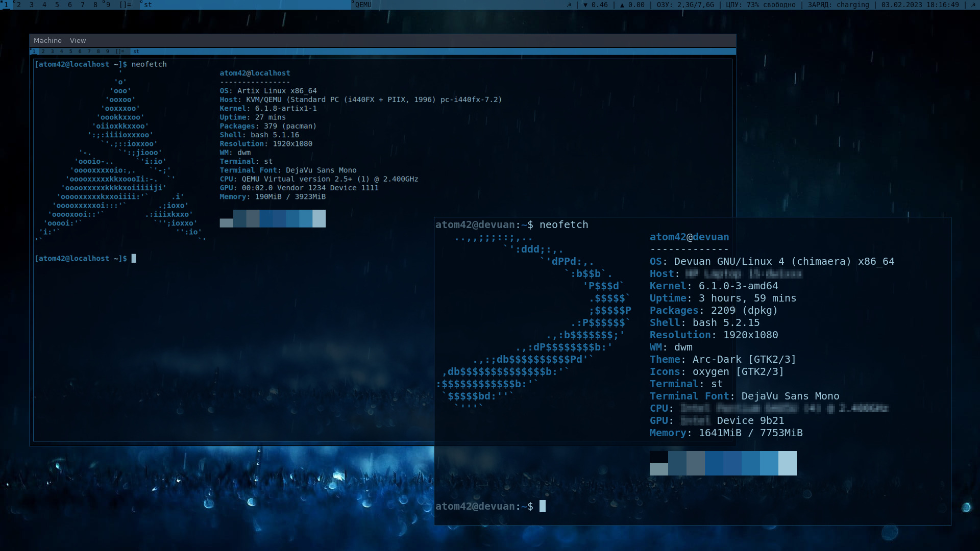980x551 pixels.
Task: Focus the st window title in top bar
Action: tap(148, 5)
